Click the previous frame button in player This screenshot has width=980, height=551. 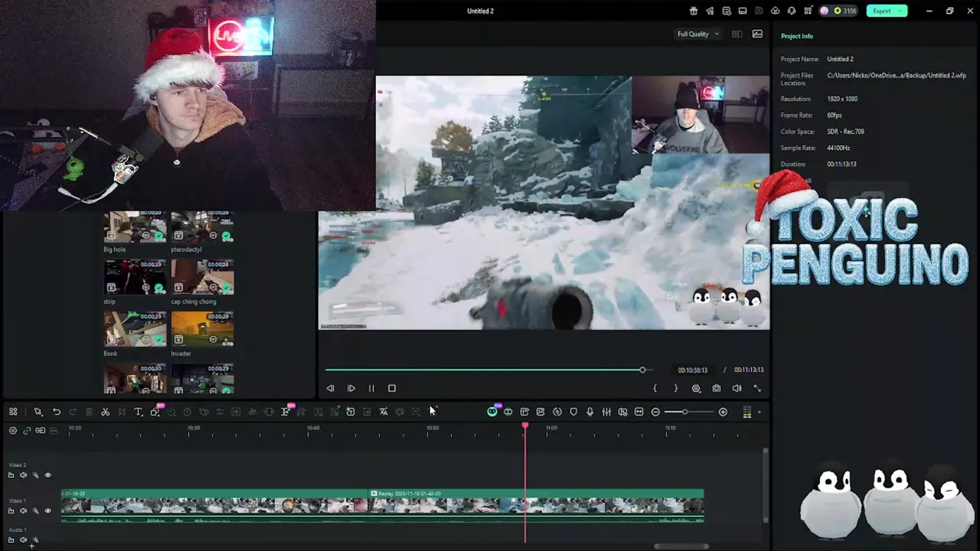point(330,388)
